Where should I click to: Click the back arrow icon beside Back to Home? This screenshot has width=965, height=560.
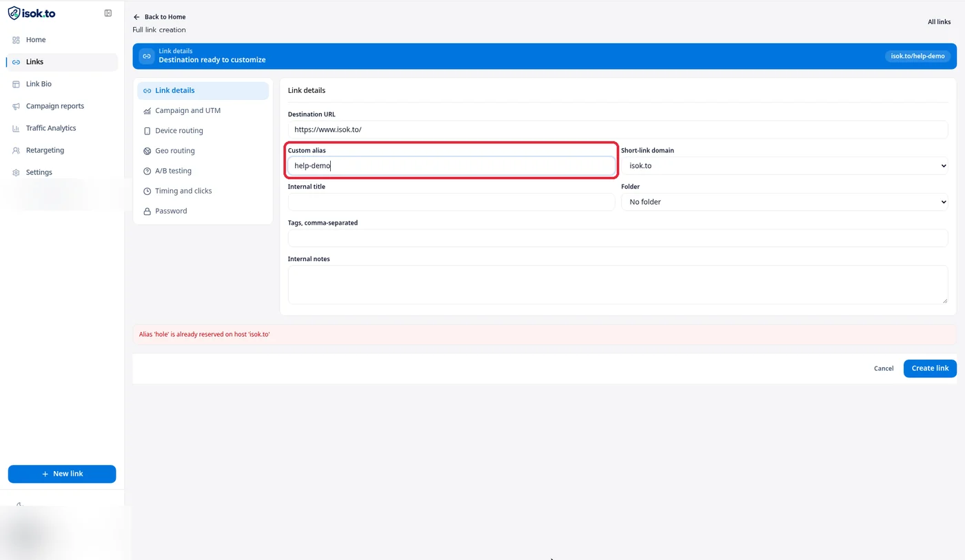pyautogui.click(x=136, y=17)
